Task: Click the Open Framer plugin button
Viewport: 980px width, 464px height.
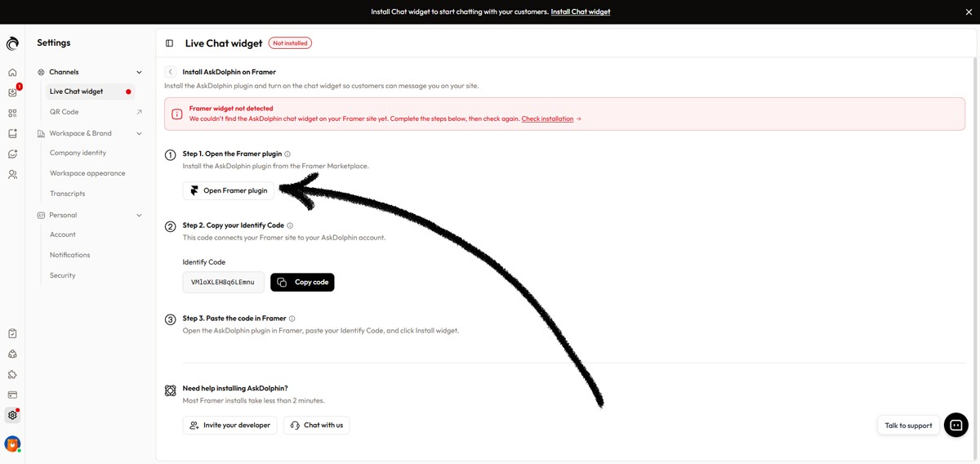Action: click(229, 190)
